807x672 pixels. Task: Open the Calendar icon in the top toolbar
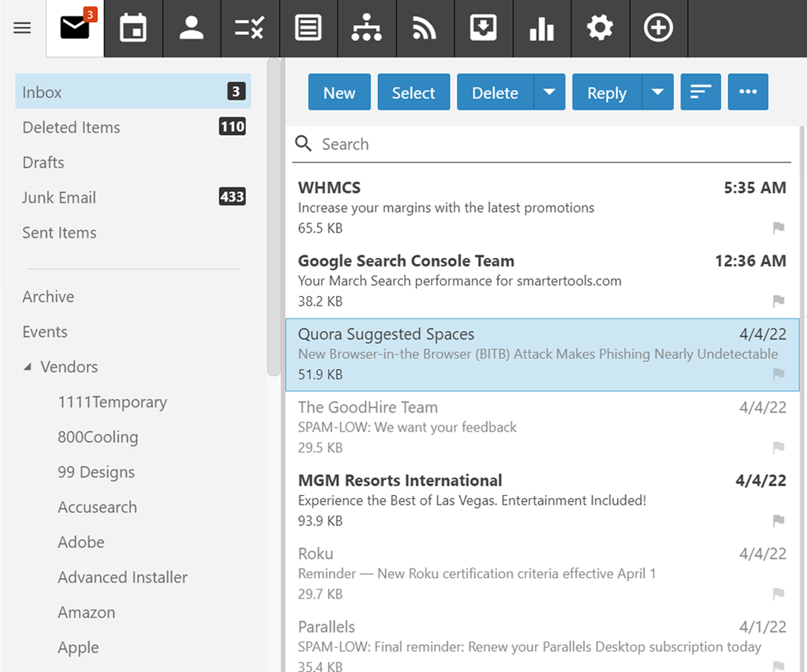click(x=132, y=28)
